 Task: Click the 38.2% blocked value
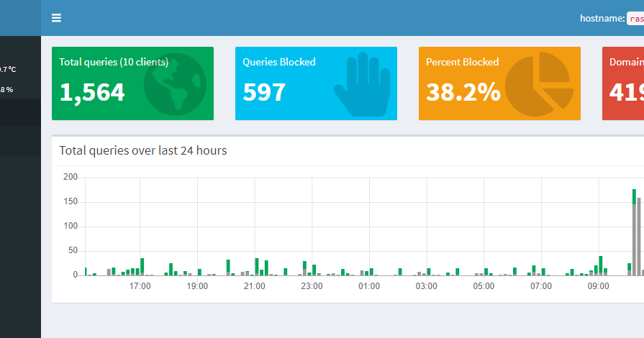pos(463,92)
